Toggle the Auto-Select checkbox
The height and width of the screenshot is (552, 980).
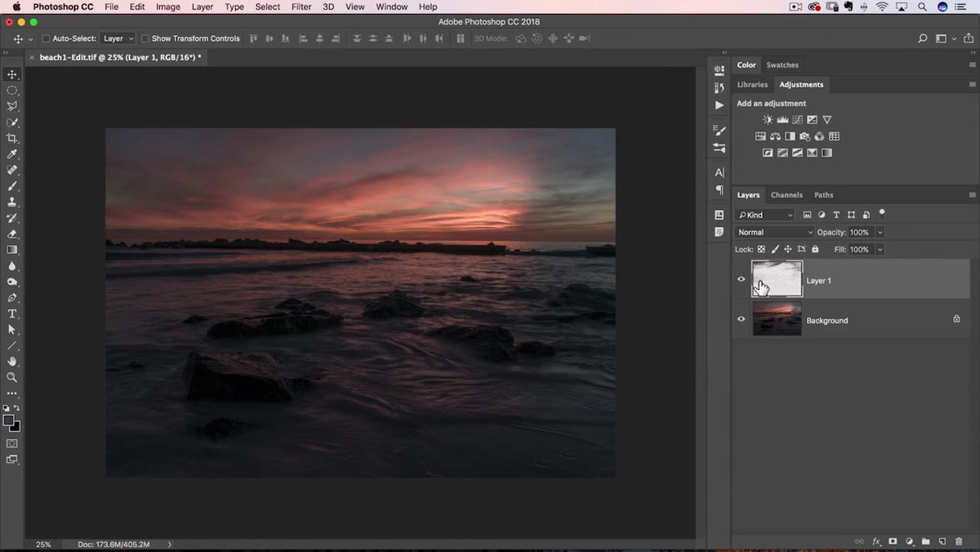(46, 38)
